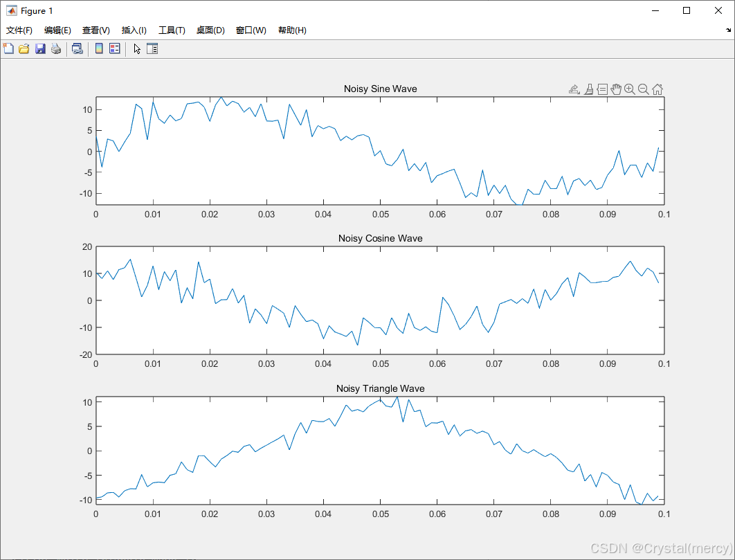
Task: Click the MATLAB logo in the title bar
Action: [12, 10]
